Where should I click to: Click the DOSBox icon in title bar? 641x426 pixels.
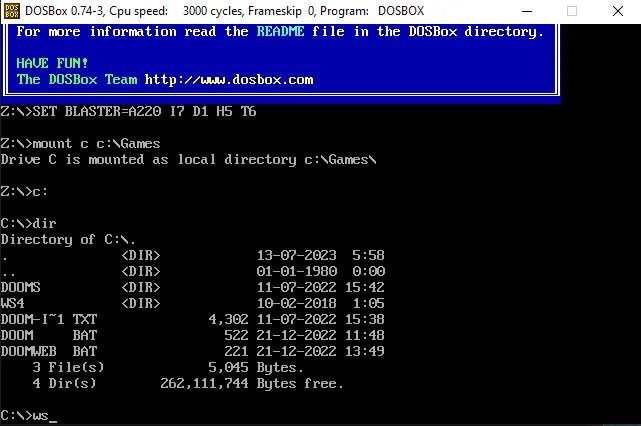[11, 11]
